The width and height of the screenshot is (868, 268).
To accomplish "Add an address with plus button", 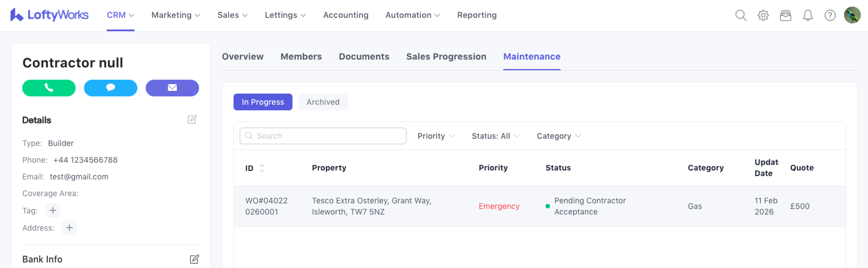I will point(70,228).
